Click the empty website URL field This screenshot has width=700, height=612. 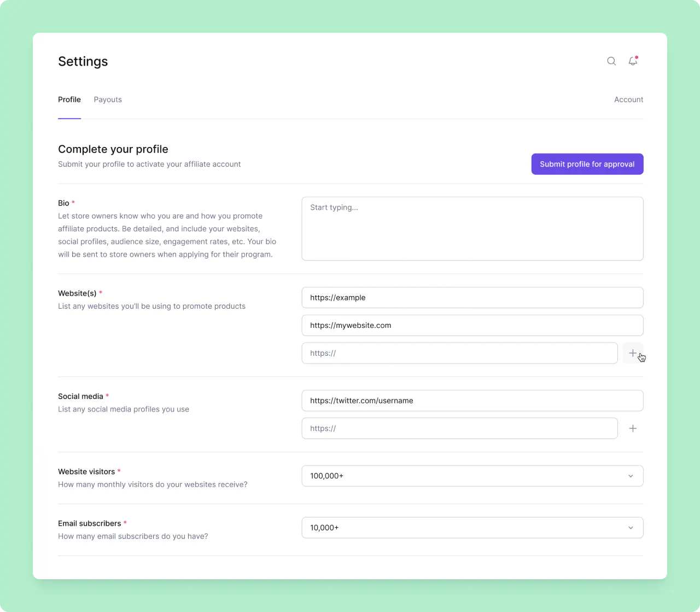[459, 353]
